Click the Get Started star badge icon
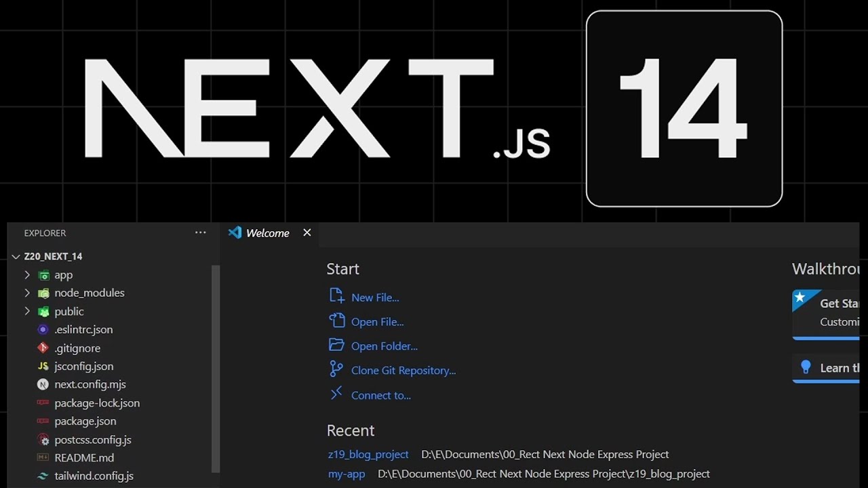The image size is (868, 488). point(800,297)
